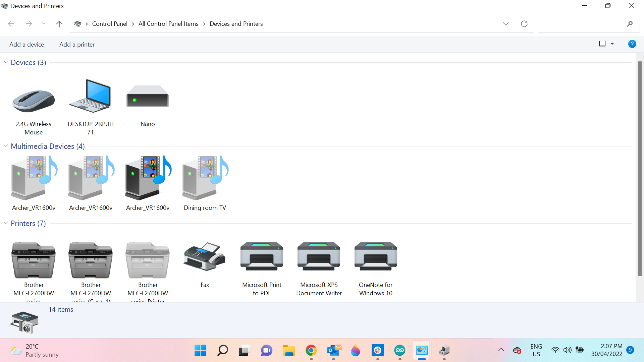Navigate to All Control Panel Items breadcrumb
The width and height of the screenshot is (644, 362).
pos(168,24)
